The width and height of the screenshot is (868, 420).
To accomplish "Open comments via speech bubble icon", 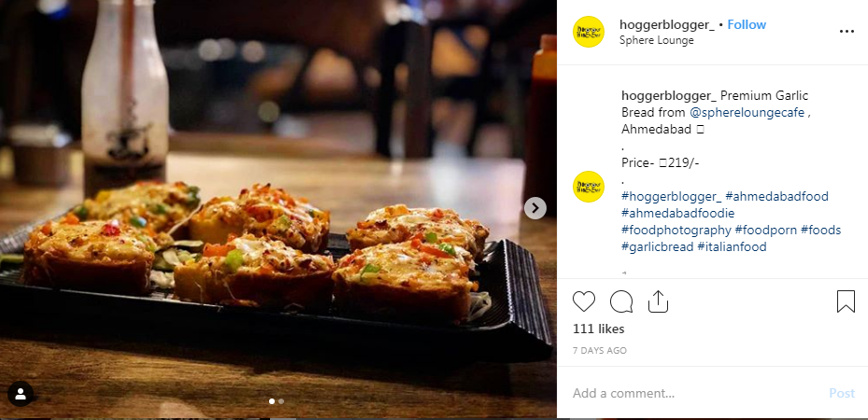I will [621, 301].
